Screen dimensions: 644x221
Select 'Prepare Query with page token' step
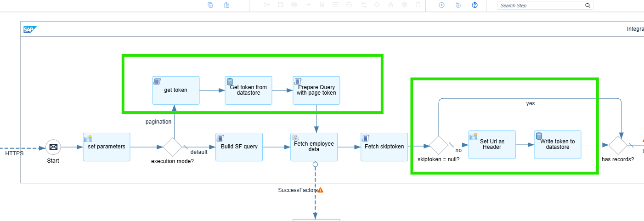pyautogui.click(x=316, y=90)
